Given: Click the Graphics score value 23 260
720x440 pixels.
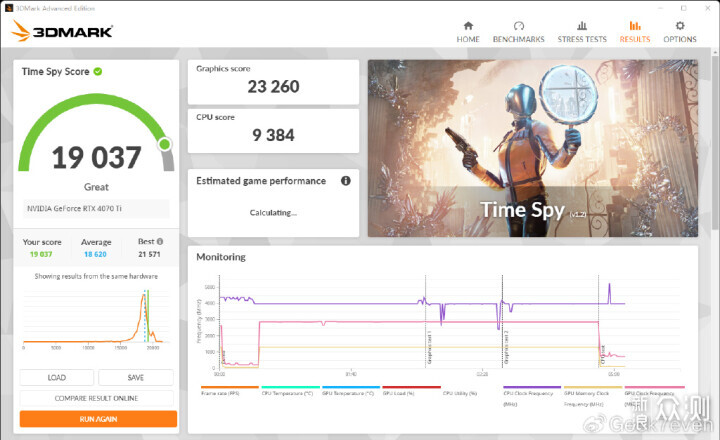Looking at the screenshot, I should pos(273,86).
